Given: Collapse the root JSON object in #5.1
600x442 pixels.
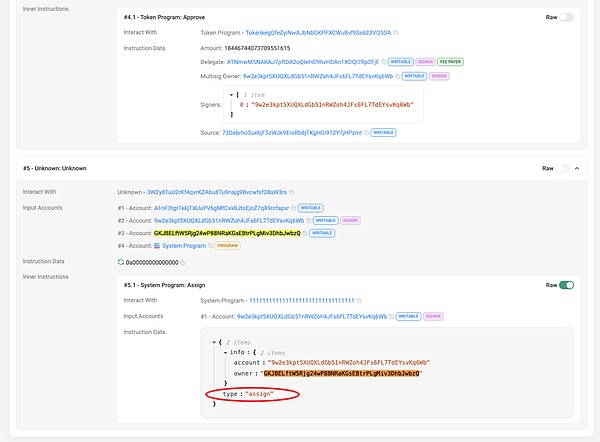Looking at the screenshot, I should point(219,342).
